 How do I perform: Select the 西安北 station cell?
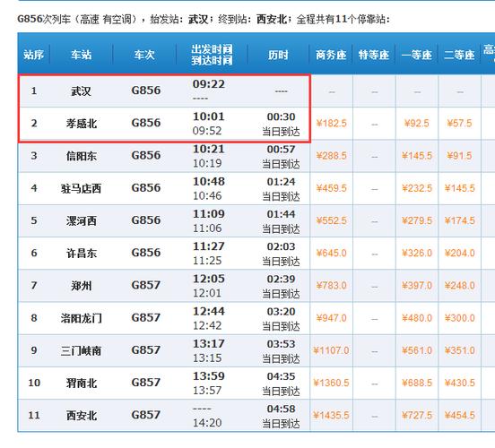click(82, 416)
